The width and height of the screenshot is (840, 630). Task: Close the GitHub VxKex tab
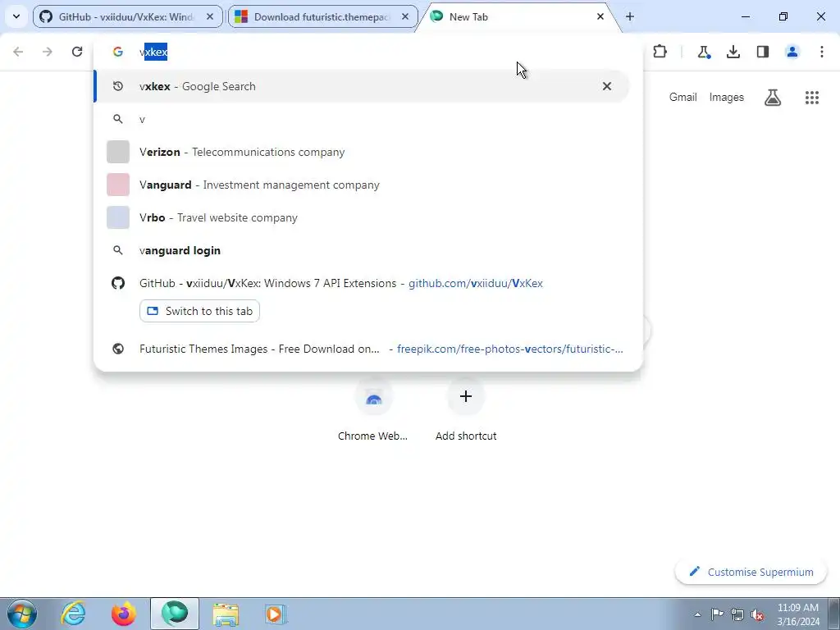click(210, 16)
